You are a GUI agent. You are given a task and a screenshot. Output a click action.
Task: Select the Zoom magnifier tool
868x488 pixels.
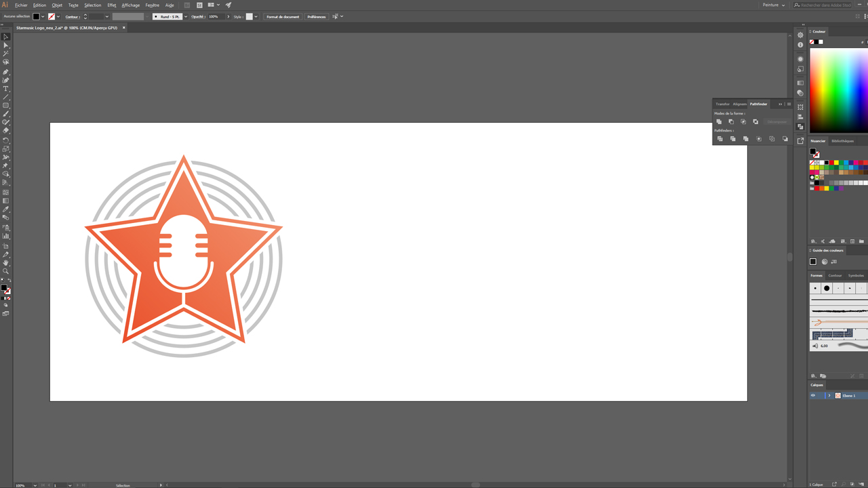[5, 271]
